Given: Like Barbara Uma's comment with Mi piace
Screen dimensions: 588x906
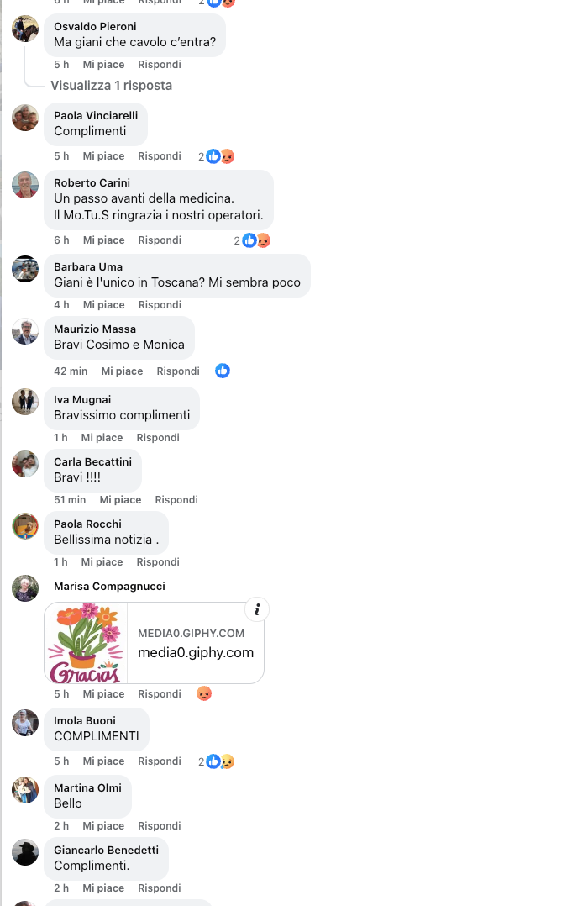Looking at the screenshot, I should (103, 304).
